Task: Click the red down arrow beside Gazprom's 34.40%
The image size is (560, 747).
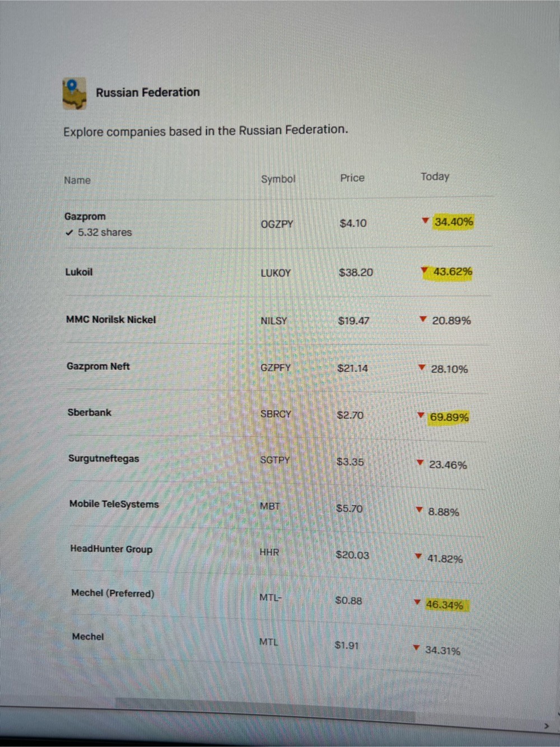Action: click(426, 221)
